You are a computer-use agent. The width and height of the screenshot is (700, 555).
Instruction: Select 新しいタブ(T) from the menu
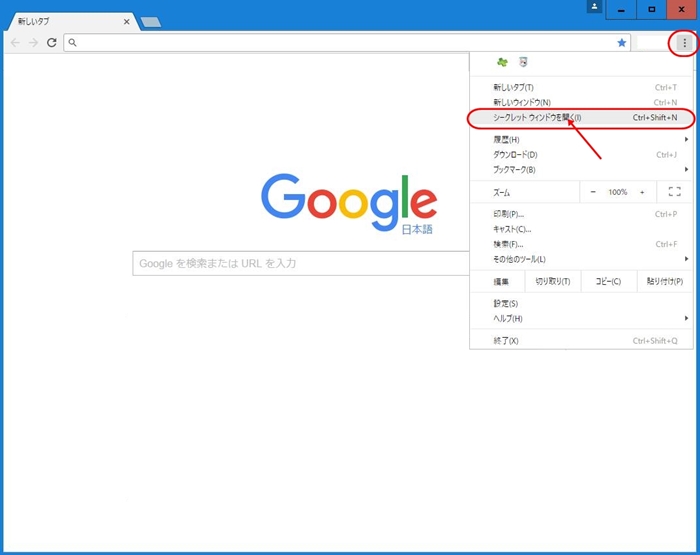coord(581,88)
